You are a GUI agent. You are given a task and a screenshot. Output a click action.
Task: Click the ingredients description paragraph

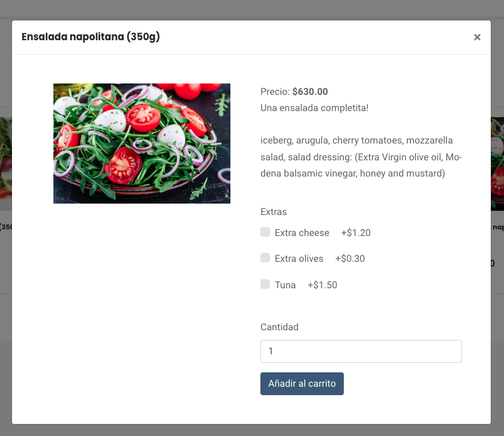[361, 157]
